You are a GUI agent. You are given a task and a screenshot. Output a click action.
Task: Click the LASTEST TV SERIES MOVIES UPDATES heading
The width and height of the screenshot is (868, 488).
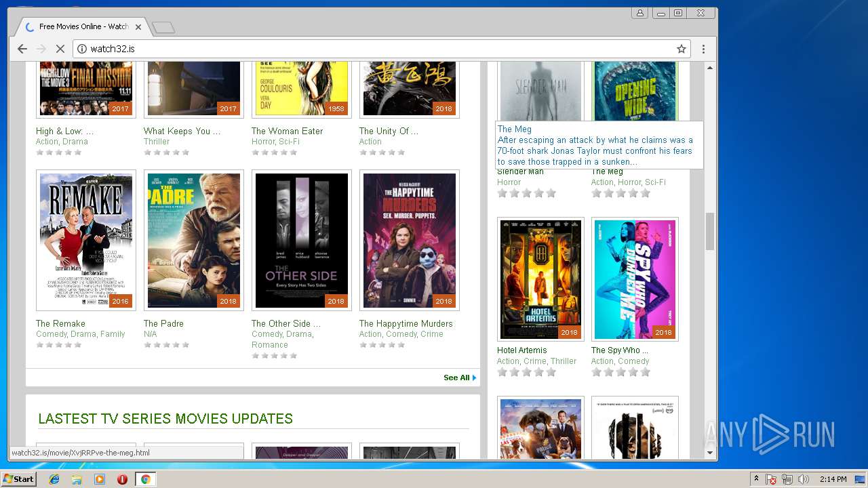tap(165, 419)
